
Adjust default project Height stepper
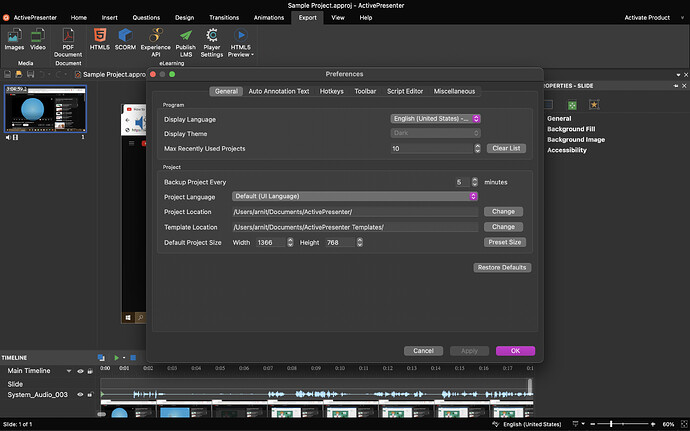click(x=360, y=242)
